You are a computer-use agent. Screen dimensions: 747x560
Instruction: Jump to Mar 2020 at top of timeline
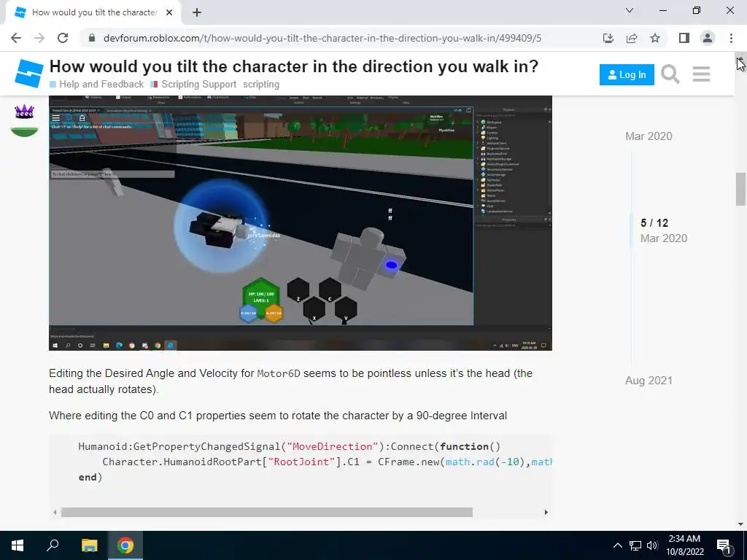649,136
